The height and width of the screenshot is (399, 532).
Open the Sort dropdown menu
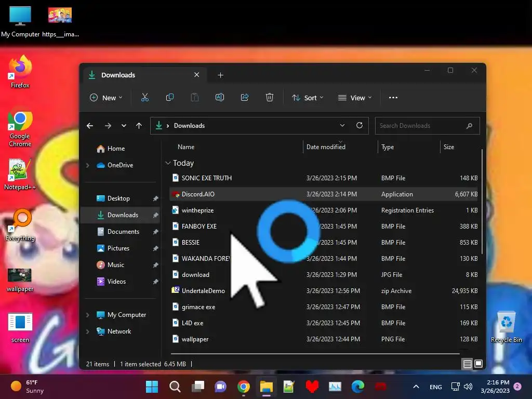308,98
